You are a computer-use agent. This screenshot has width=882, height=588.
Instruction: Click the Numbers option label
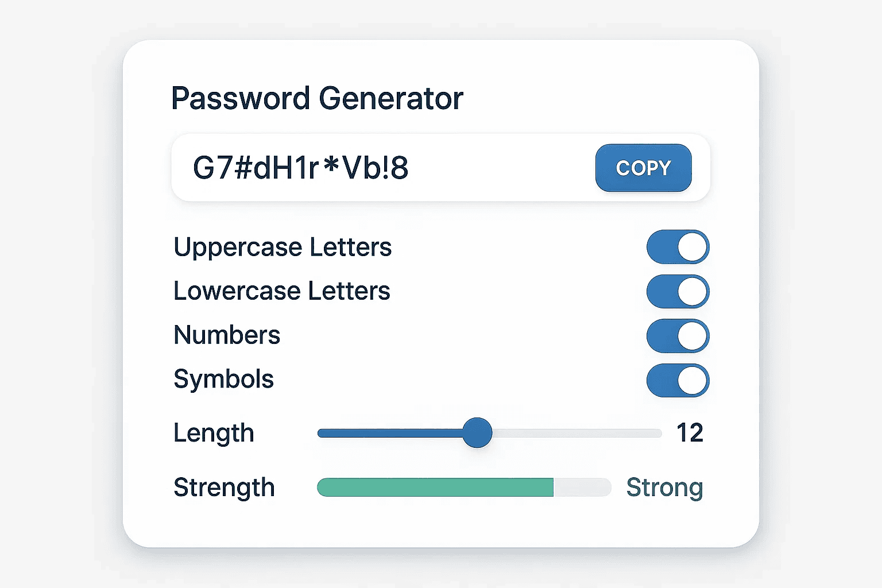click(227, 335)
